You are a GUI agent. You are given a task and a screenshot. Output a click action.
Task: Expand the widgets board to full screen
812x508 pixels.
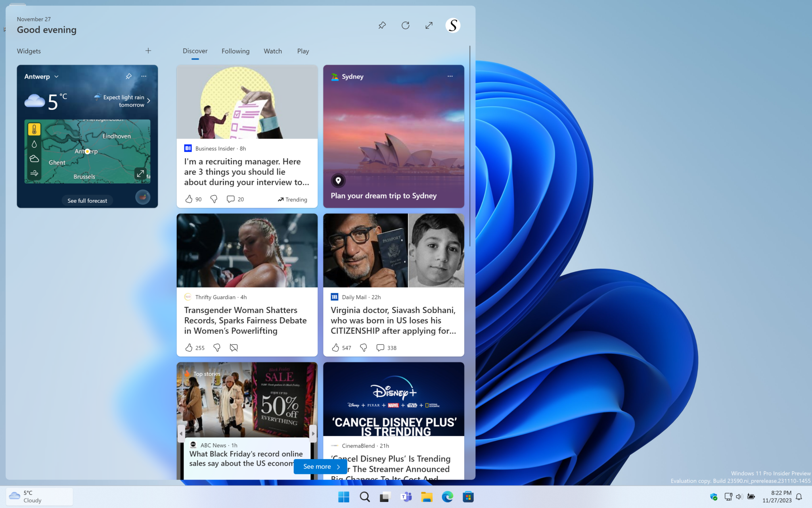pyautogui.click(x=429, y=25)
